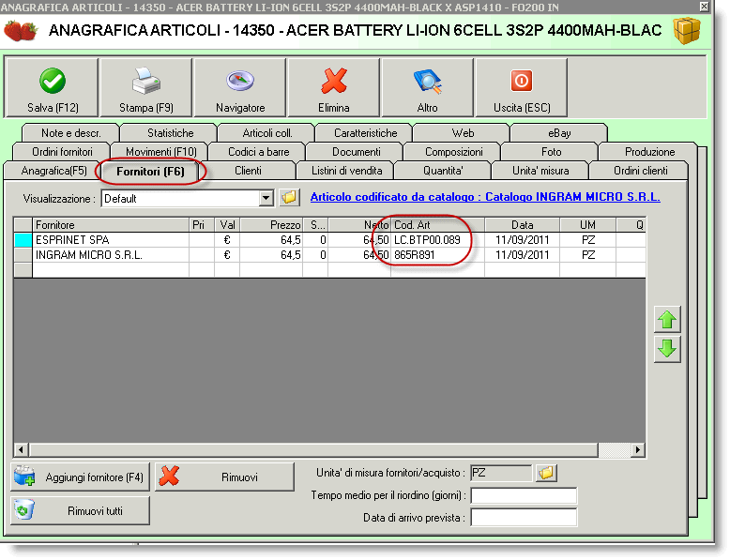Click the Salva (F12) green checkmark button

tap(52, 88)
